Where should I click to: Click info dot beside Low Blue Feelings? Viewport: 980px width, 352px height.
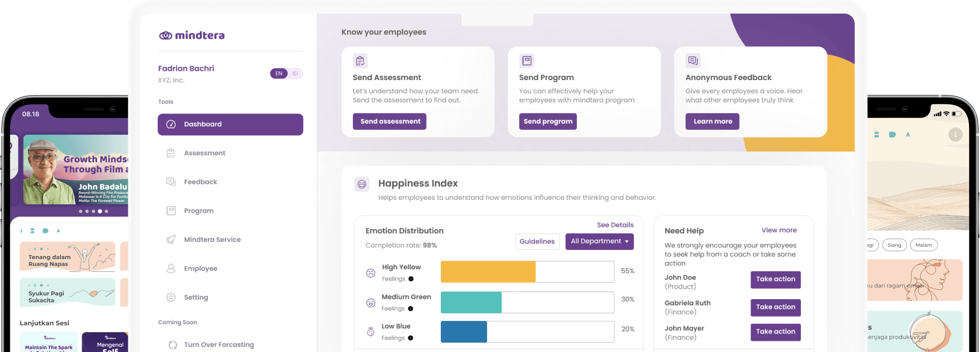(x=410, y=338)
